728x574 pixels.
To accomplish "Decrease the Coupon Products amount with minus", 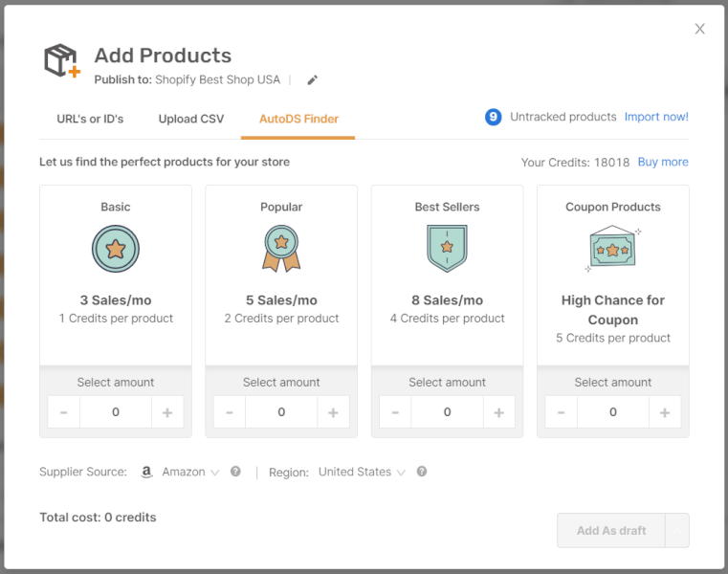I will tap(561, 412).
